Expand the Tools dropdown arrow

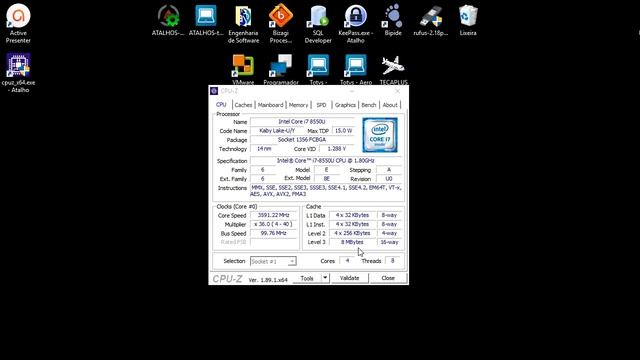325,278
